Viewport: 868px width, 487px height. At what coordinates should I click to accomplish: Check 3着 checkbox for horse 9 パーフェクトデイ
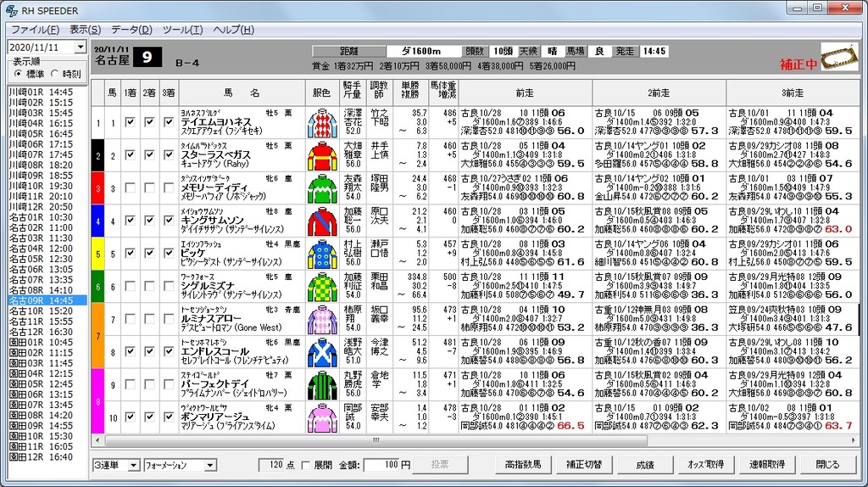[169, 383]
